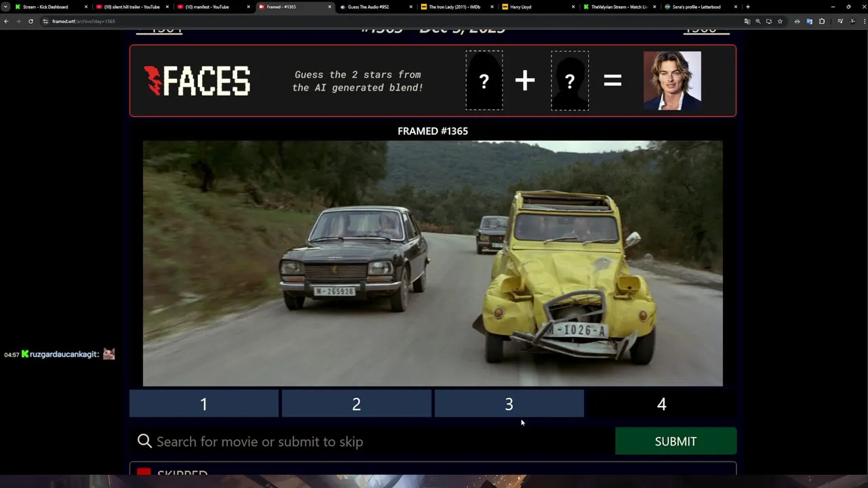Submit the movie guess
The height and width of the screenshot is (488, 868).
point(675,441)
